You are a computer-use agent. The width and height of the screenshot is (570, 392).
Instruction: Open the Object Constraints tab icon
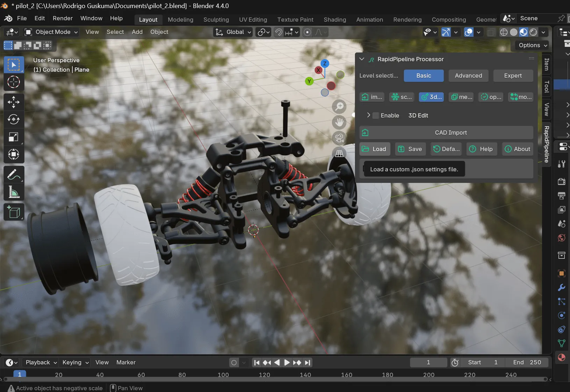pyautogui.click(x=562, y=329)
